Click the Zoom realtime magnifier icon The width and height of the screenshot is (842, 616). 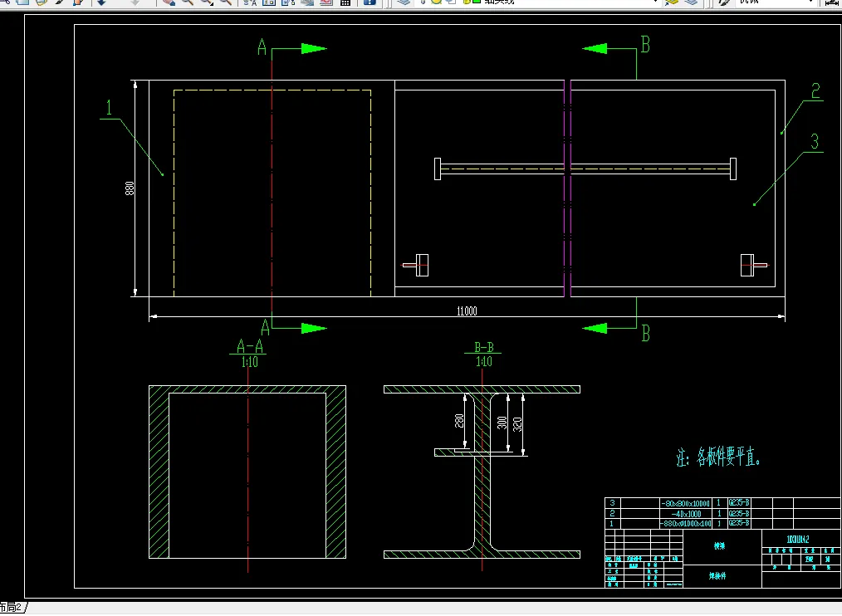[188, 2]
